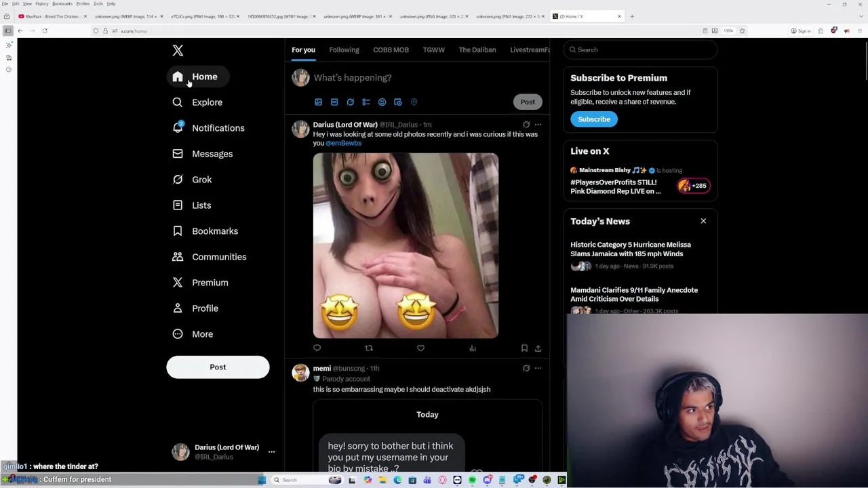Add media image to the new post

pyautogui.click(x=318, y=102)
